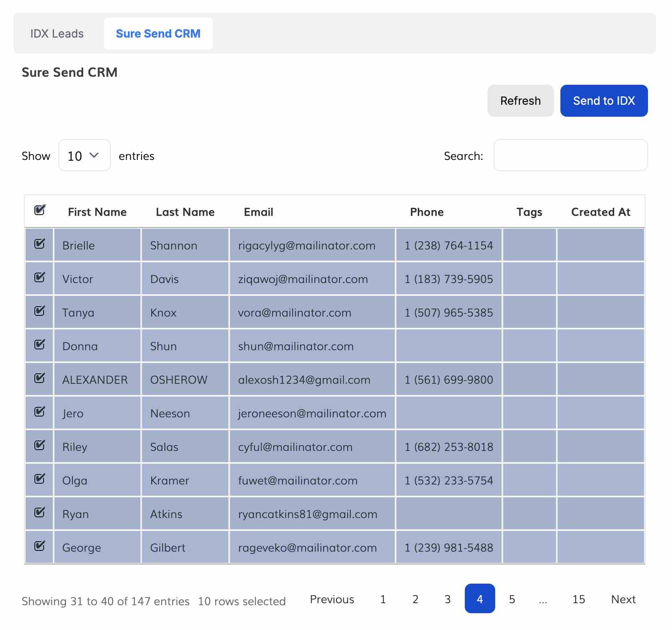Switch to the IDX Leads tab

point(57,34)
